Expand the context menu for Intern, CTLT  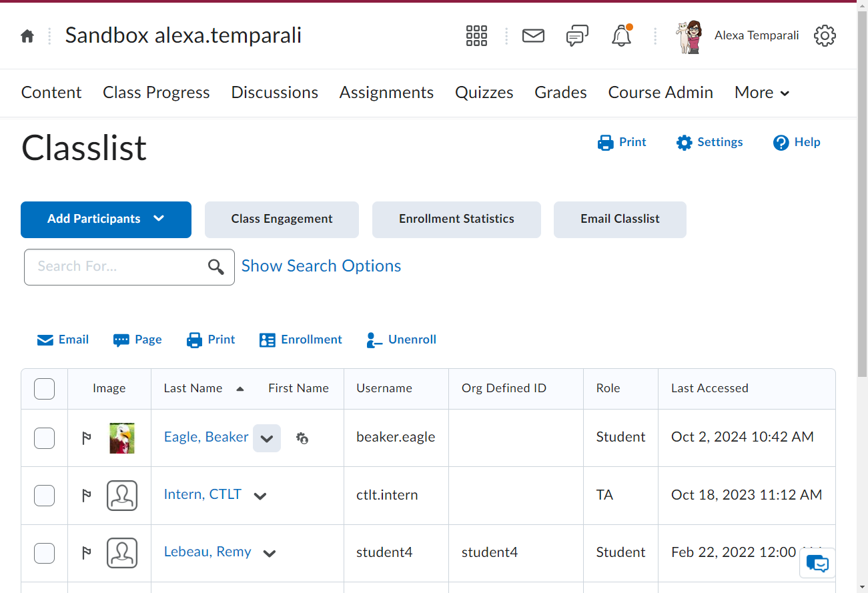(x=260, y=496)
